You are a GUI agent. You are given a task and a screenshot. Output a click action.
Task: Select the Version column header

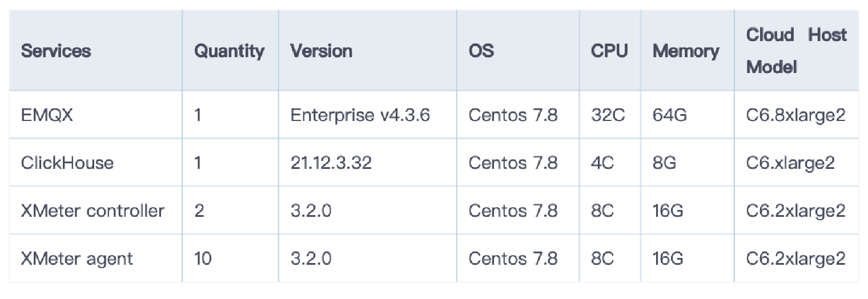tap(322, 51)
